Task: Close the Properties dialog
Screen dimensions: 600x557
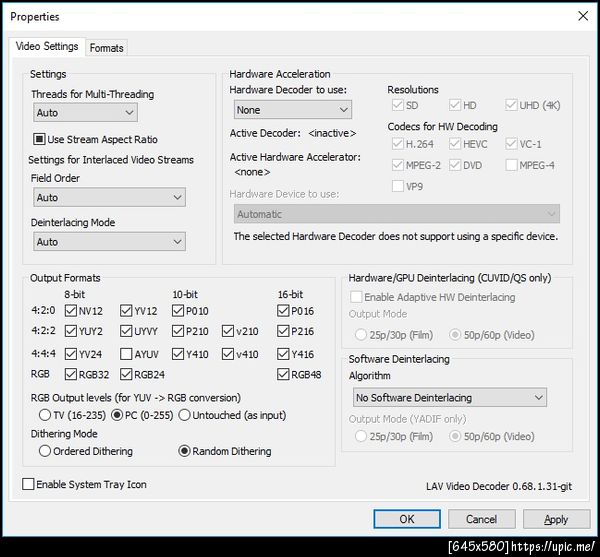Action: 583,16
